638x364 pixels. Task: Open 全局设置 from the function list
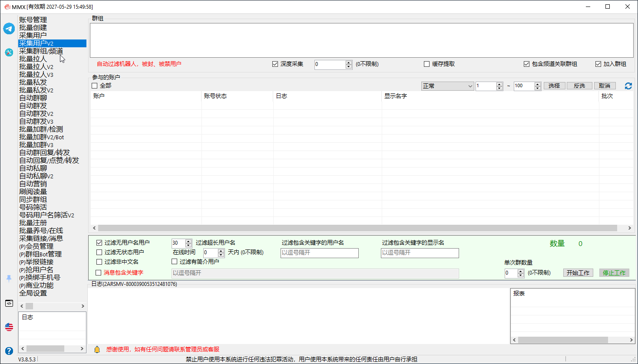pyautogui.click(x=33, y=293)
